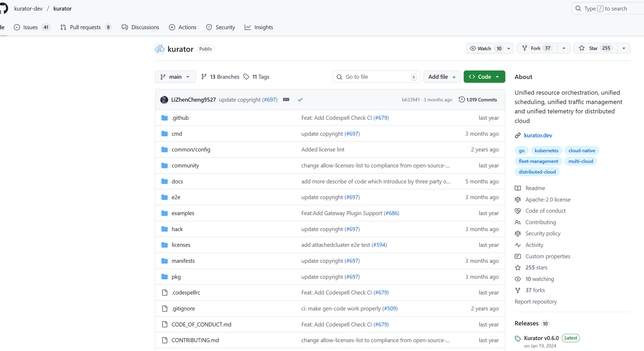The width and height of the screenshot is (644, 351).
Task: Click the .github folder icon
Action: coord(164,118)
